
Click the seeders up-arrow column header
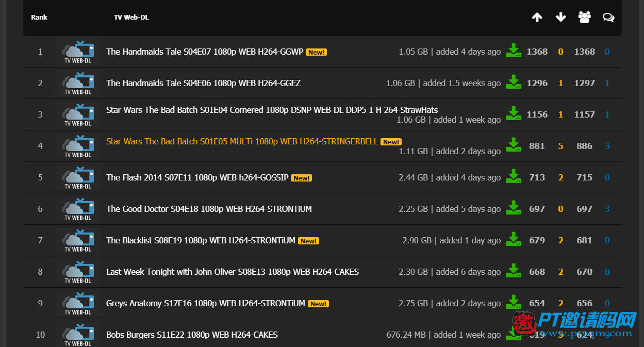tap(537, 18)
